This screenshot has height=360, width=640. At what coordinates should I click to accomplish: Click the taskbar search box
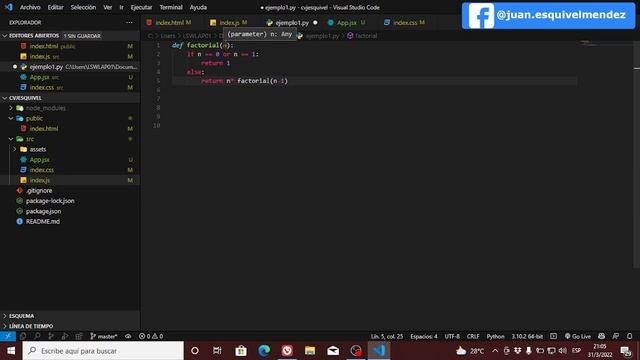[103, 351]
